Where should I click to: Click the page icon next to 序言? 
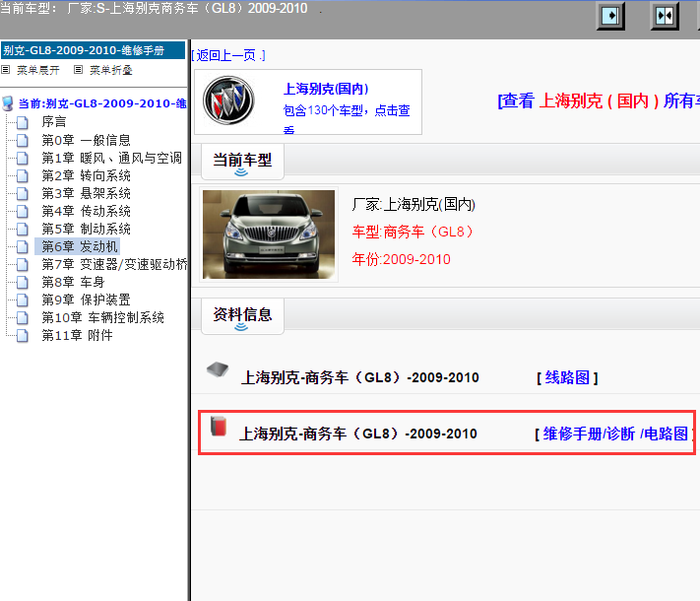23,122
